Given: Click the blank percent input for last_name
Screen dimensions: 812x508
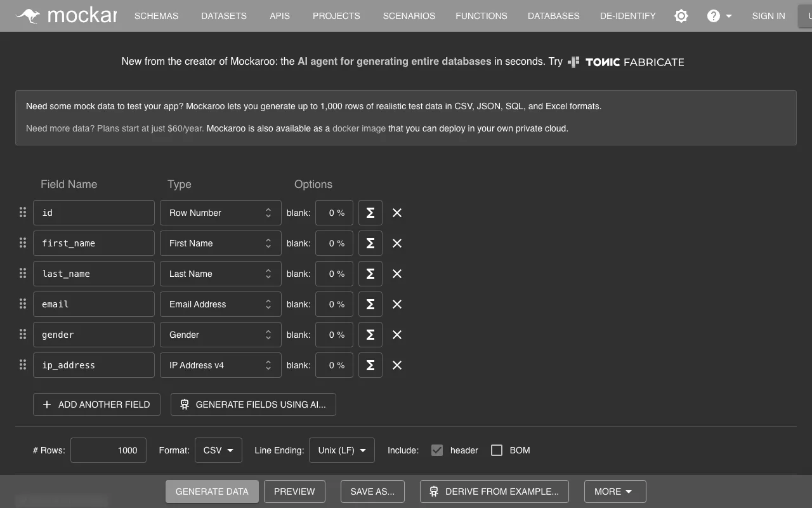Looking at the screenshot, I should [x=334, y=274].
